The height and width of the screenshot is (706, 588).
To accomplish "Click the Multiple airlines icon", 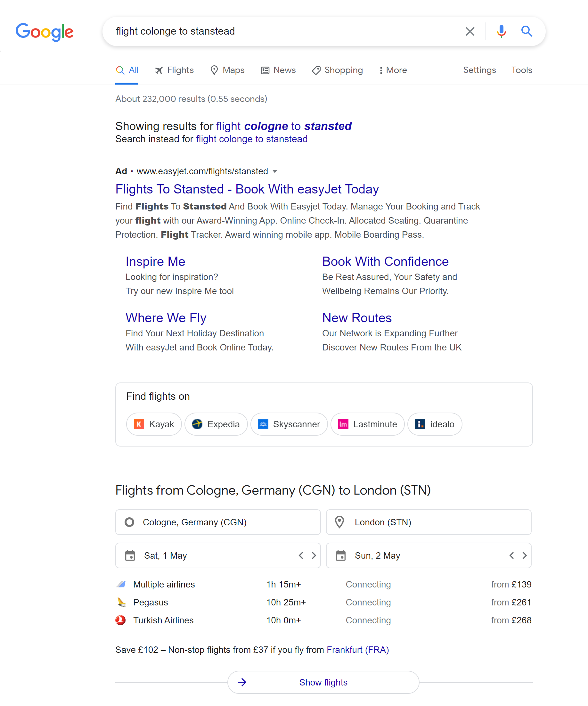I will click(121, 585).
